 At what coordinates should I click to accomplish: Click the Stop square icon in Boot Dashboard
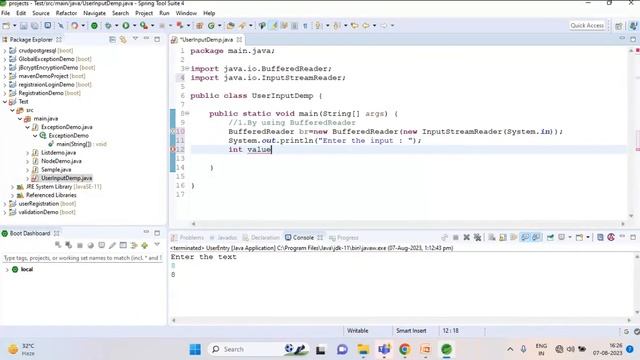point(80,245)
